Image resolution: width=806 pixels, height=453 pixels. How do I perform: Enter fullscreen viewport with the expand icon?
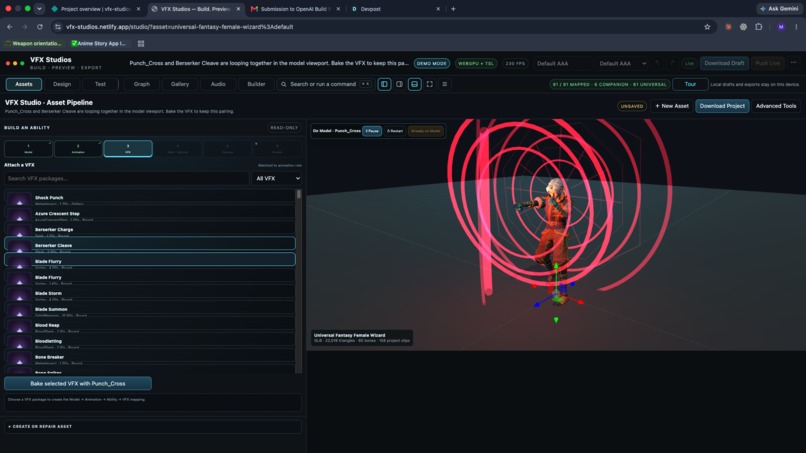tap(430, 84)
